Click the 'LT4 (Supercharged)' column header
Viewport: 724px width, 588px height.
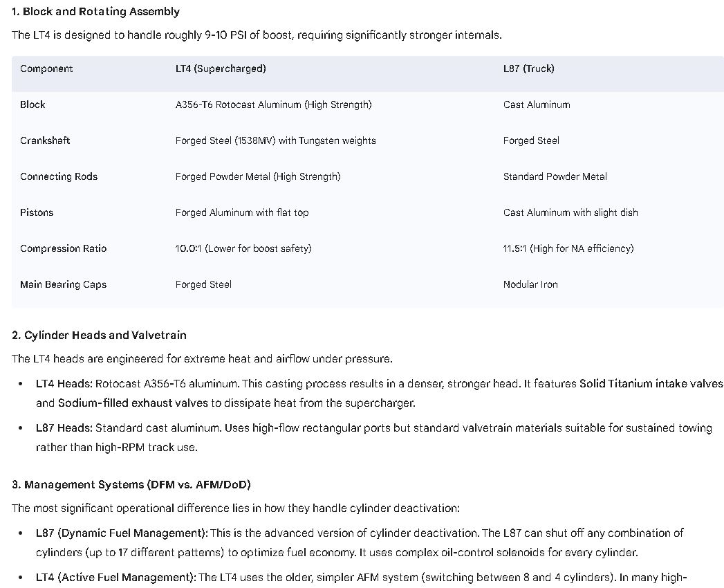(221, 68)
